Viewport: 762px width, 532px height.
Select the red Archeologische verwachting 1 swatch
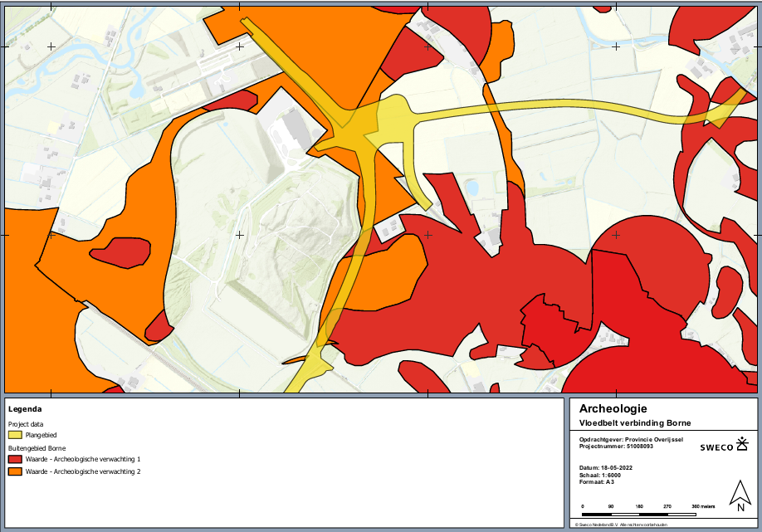click(15, 459)
